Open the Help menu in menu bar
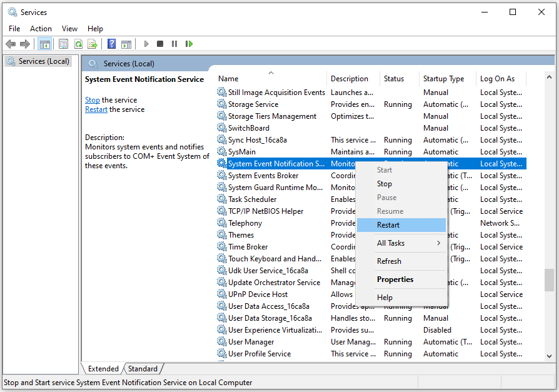The width and height of the screenshot is (559, 392). click(x=95, y=29)
